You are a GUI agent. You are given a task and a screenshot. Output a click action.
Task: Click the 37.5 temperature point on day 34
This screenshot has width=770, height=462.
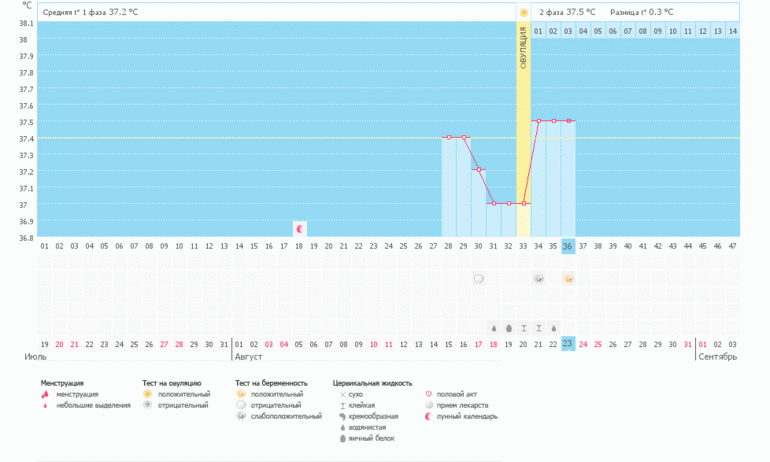[x=538, y=121]
